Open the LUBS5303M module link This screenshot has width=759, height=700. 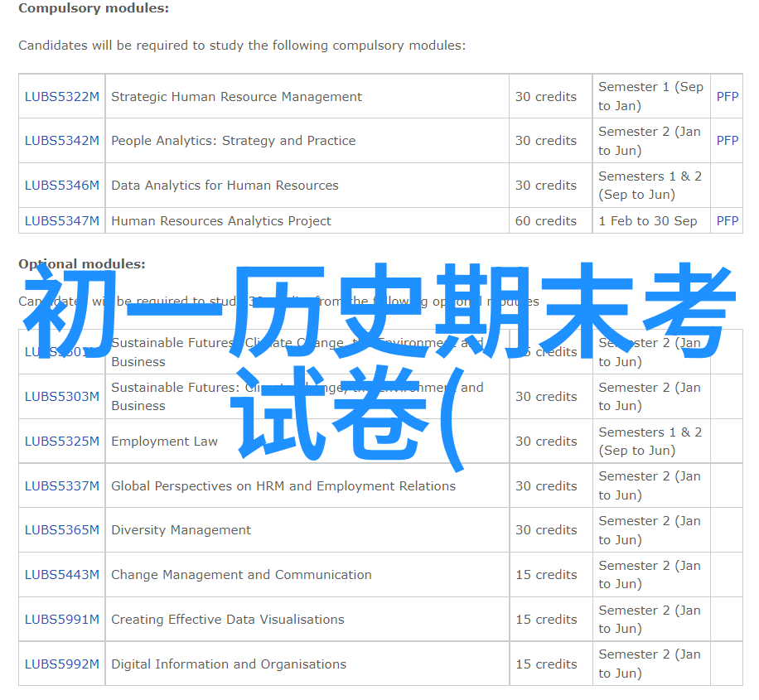pos(61,397)
